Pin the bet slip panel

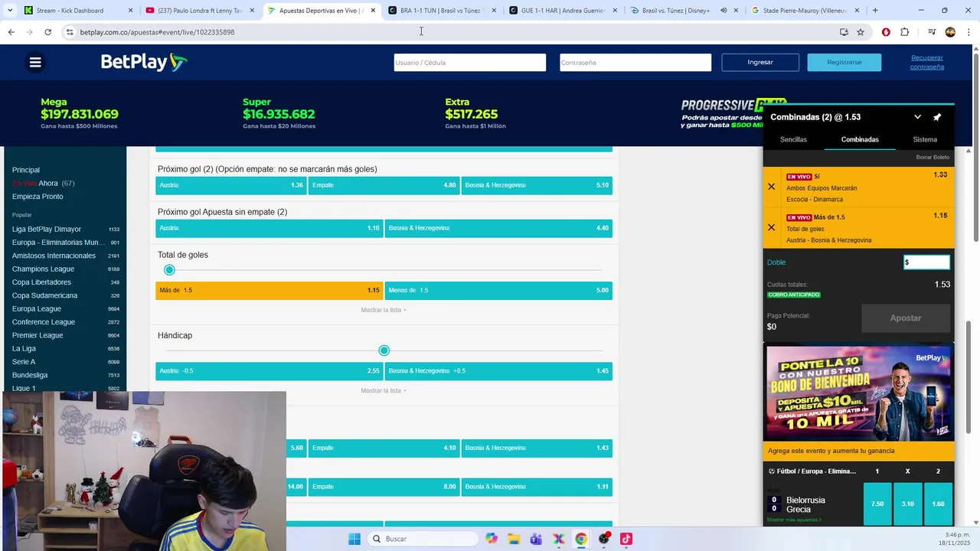coord(937,117)
